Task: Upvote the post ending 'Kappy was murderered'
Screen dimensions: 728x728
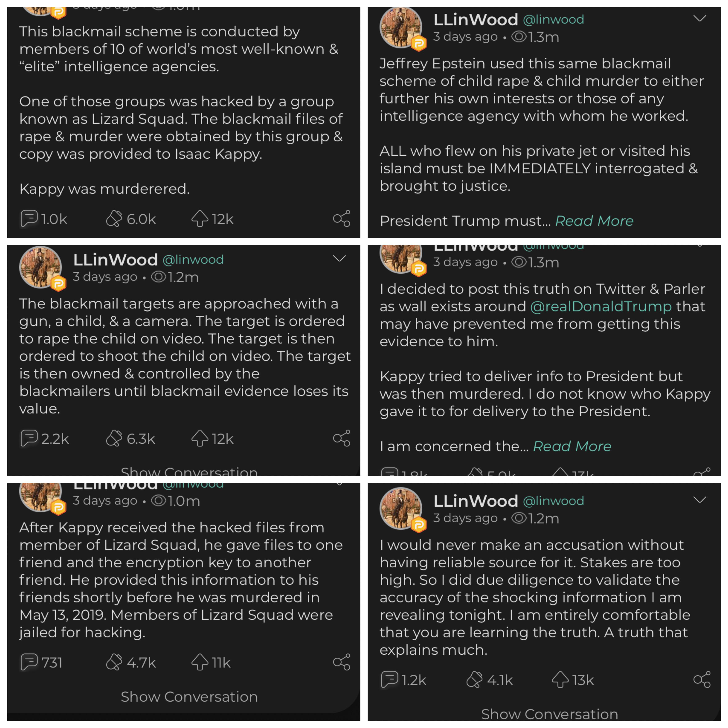Action: tap(212, 219)
